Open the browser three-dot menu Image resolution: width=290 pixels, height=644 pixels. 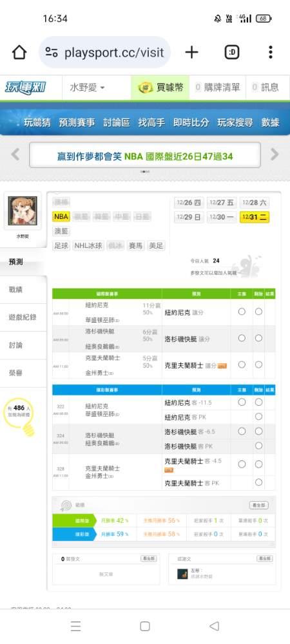pos(270,52)
